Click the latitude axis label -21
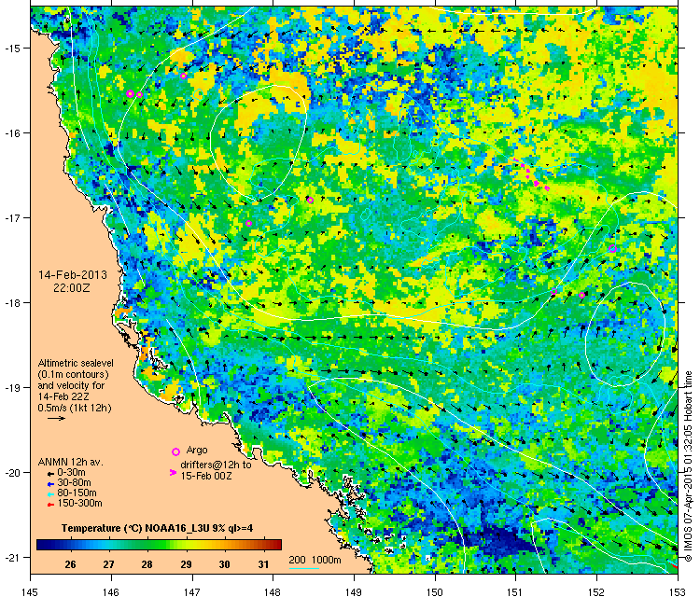 point(11,557)
